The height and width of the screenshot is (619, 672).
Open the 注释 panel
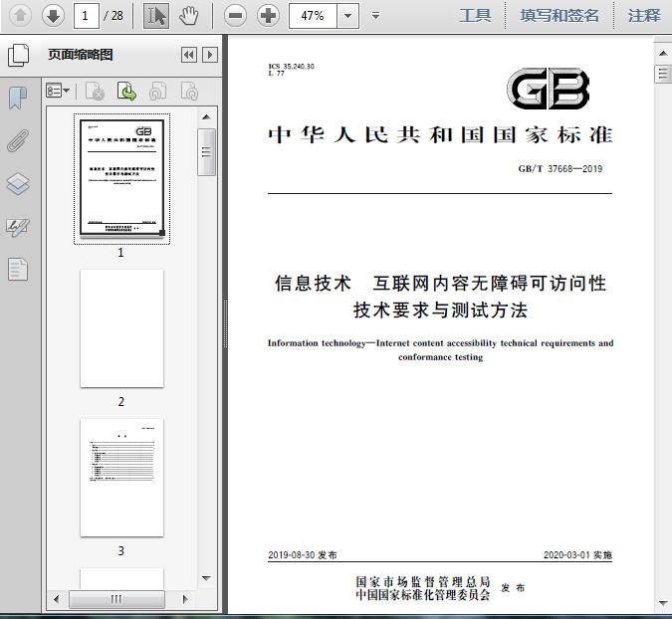[644, 16]
